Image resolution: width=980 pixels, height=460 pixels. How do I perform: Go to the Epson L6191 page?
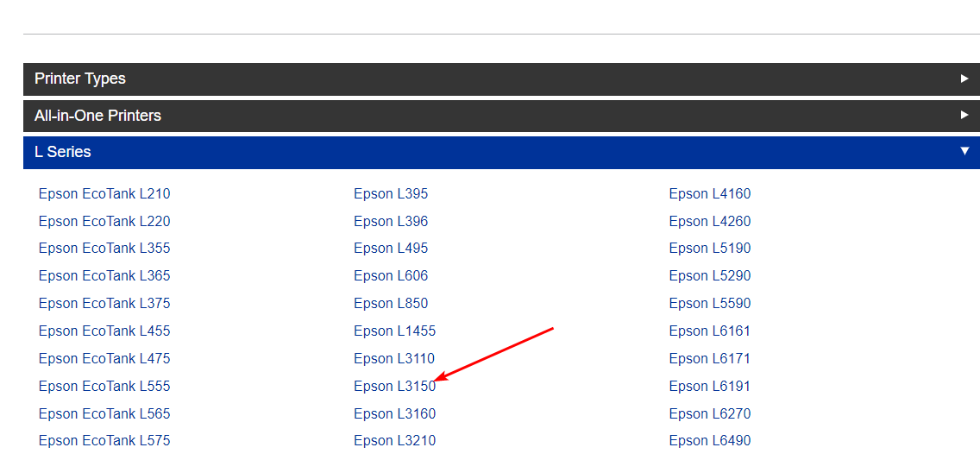709,387
